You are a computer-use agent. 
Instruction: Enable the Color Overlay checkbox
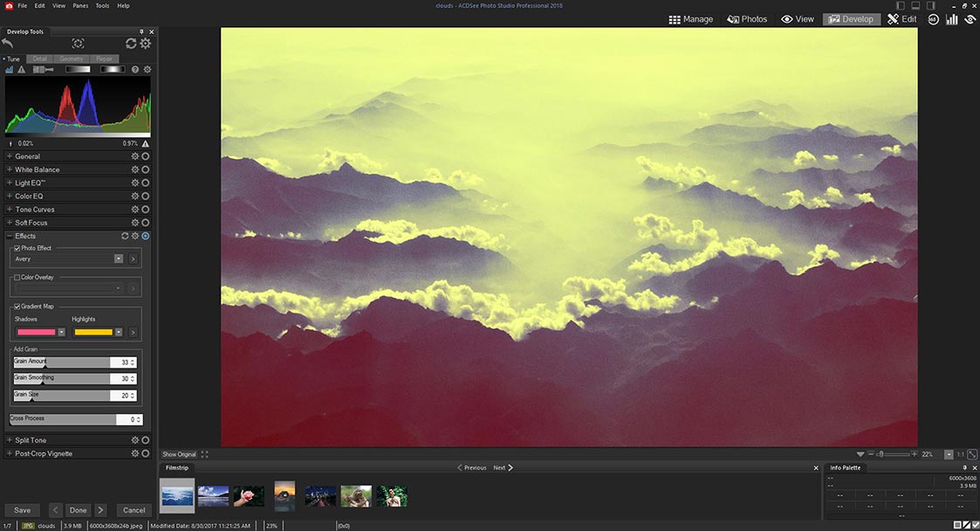(x=17, y=278)
